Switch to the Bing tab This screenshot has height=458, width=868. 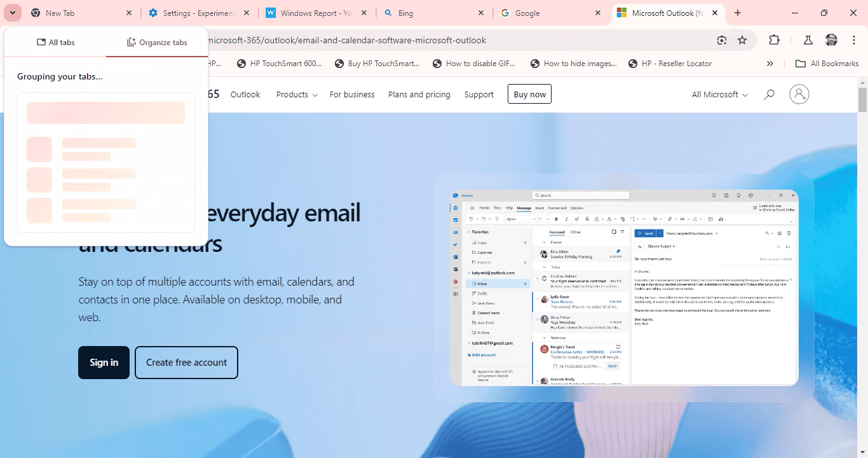(433, 13)
